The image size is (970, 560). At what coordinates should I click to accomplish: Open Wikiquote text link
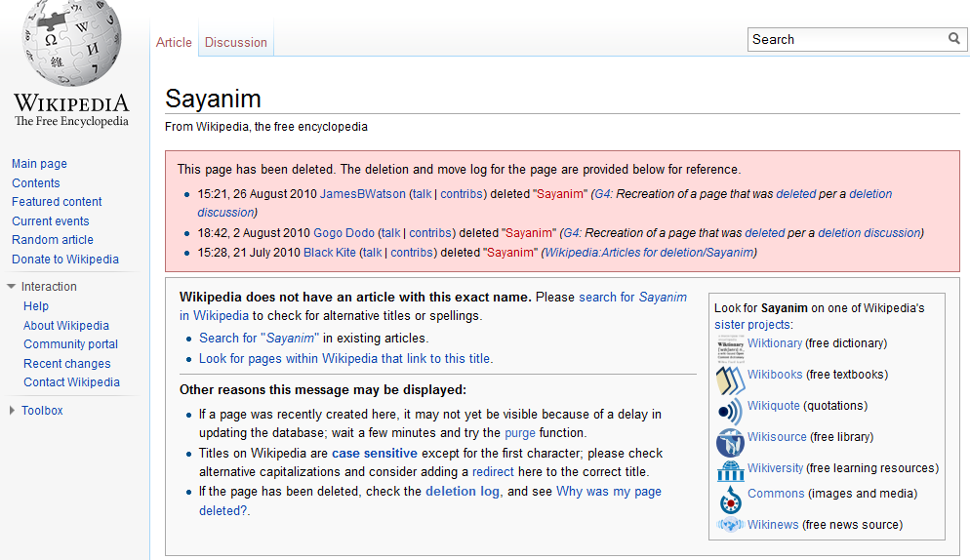tap(773, 405)
